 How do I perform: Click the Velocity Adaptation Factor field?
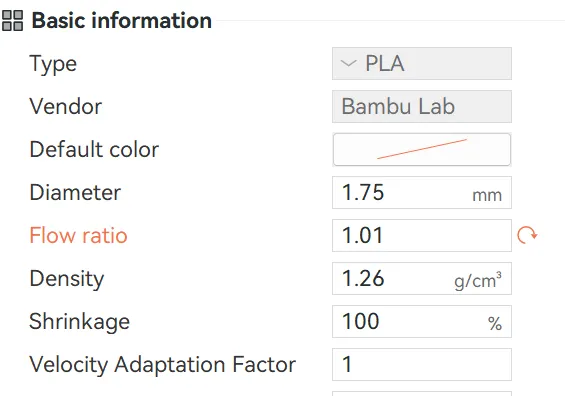[x=422, y=364]
